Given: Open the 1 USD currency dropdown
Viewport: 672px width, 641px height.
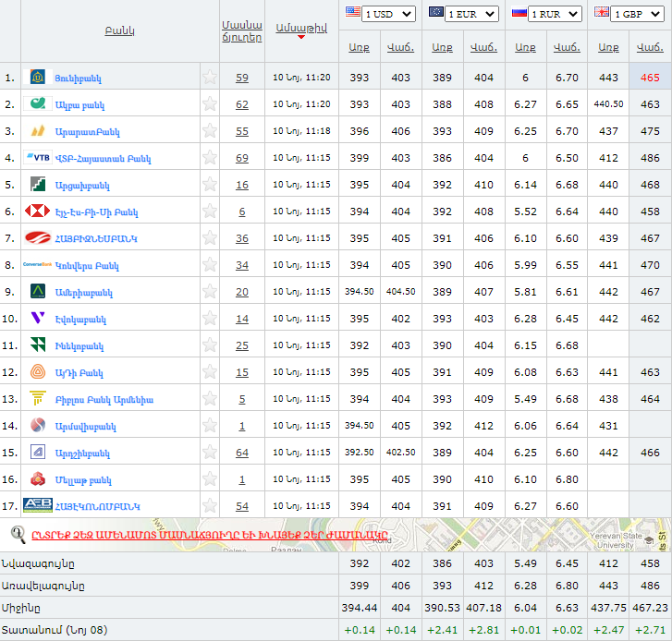Looking at the screenshot, I should 389,14.
